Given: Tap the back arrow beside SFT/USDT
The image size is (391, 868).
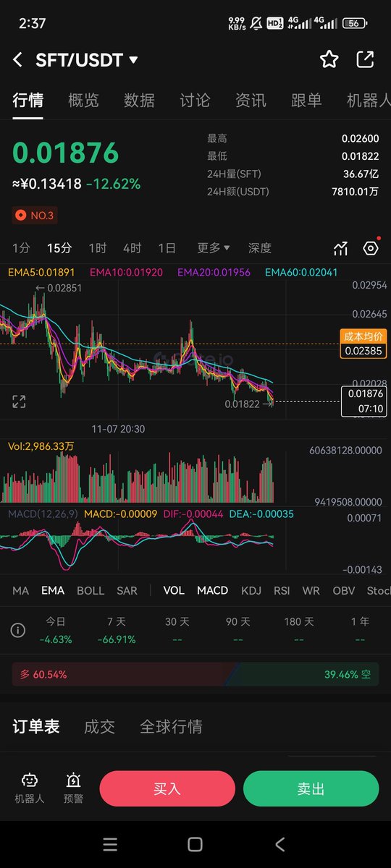Looking at the screenshot, I should 18,60.
